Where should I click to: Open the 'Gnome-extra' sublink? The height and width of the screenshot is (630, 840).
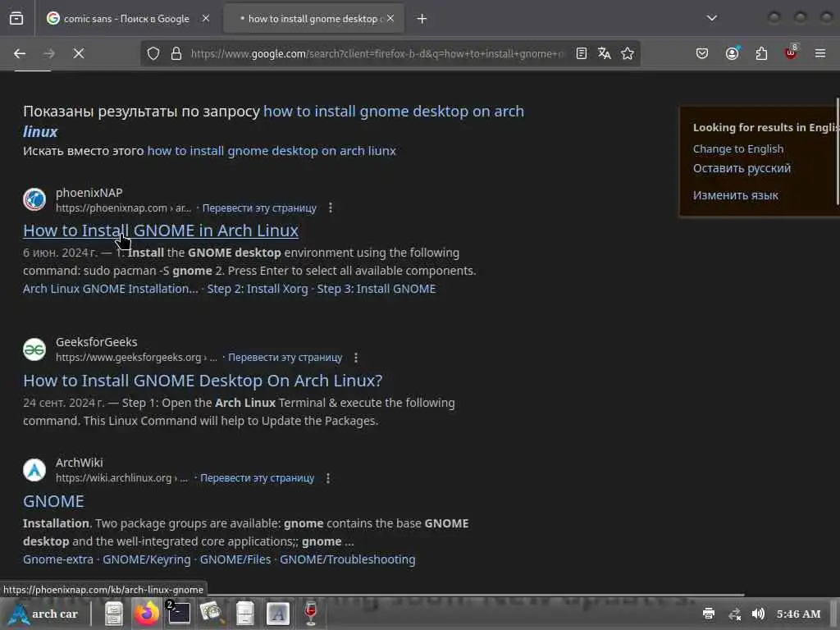(x=58, y=559)
